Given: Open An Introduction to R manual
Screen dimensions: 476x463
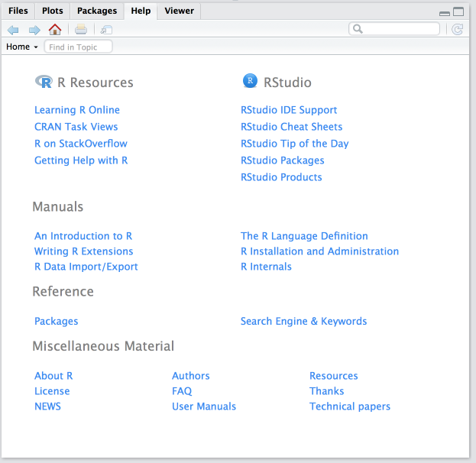Looking at the screenshot, I should [83, 236].
